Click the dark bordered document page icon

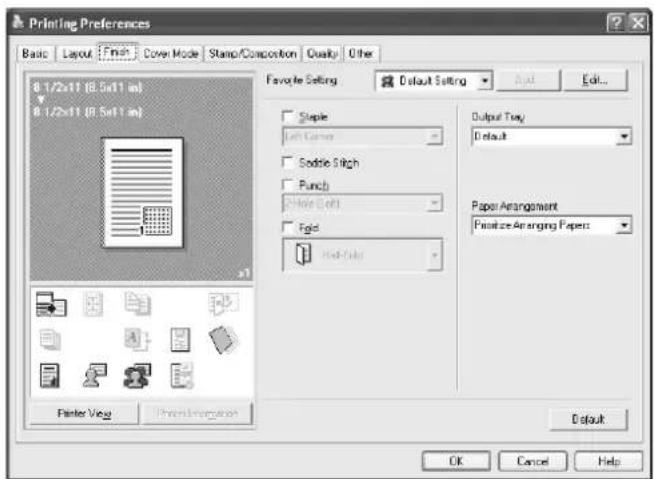coord(50,376)
